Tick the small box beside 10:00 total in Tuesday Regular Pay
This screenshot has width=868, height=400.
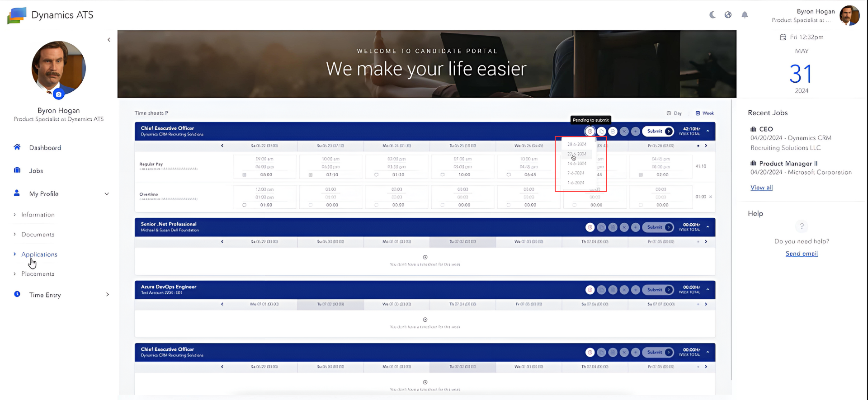point(442,174)
